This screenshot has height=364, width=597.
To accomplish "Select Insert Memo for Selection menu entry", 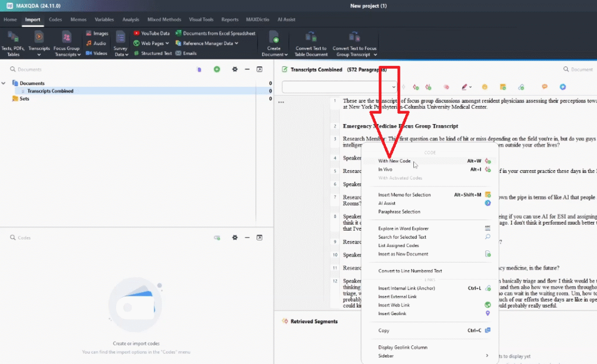I will coord(404,195).
